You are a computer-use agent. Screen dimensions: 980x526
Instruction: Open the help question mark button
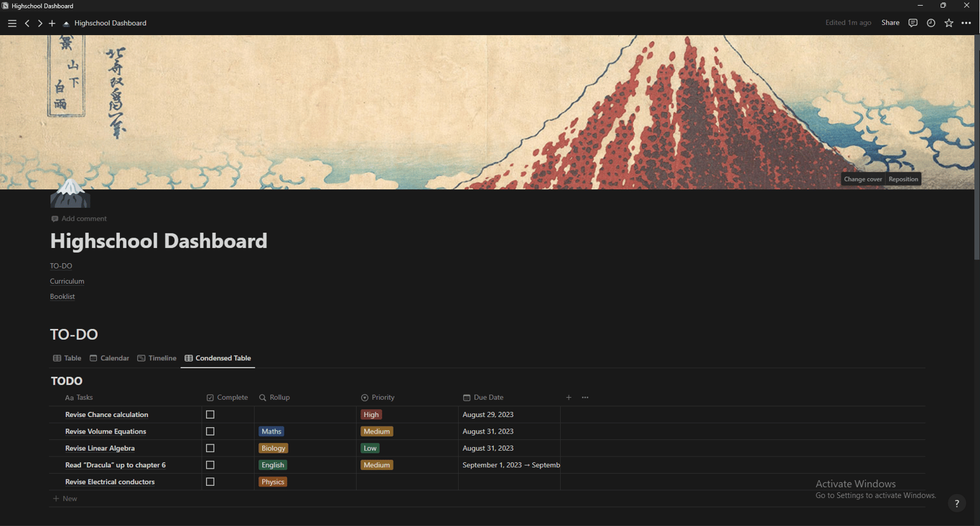[956, 503]
